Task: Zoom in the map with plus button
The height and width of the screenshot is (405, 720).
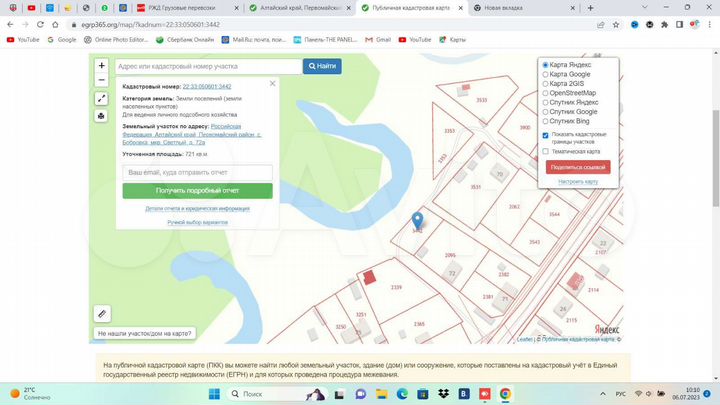Action: [x=101, y=65]
